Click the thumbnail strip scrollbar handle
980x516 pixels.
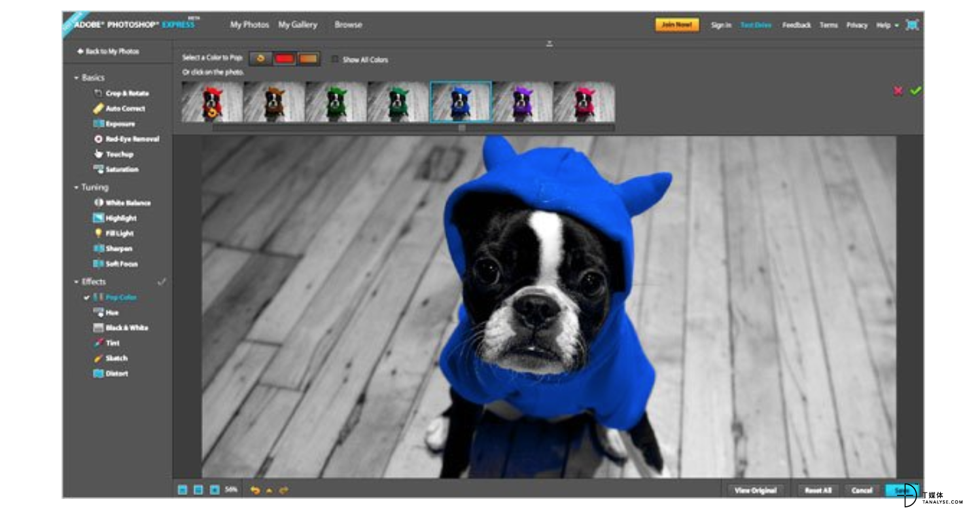pos(462,128)
